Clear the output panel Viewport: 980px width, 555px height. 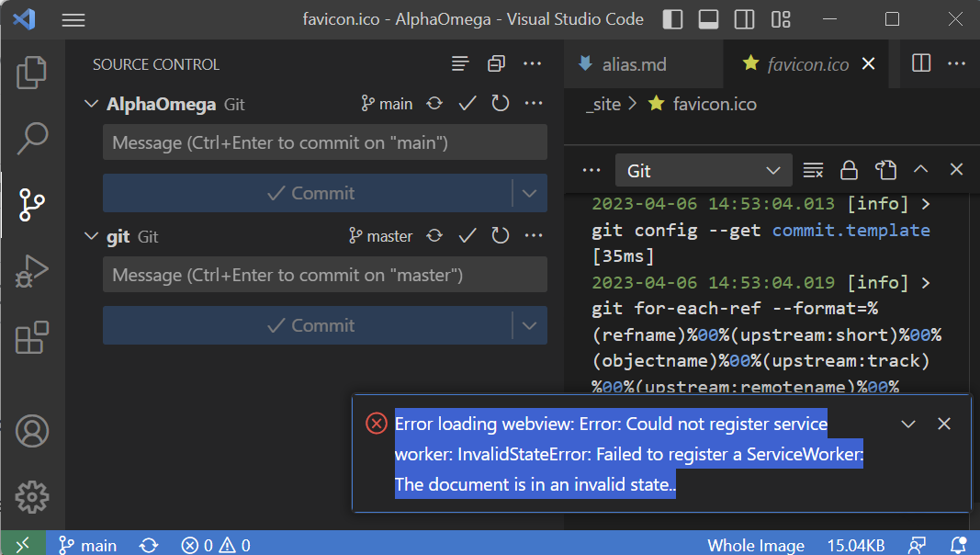tap(813, 170)
